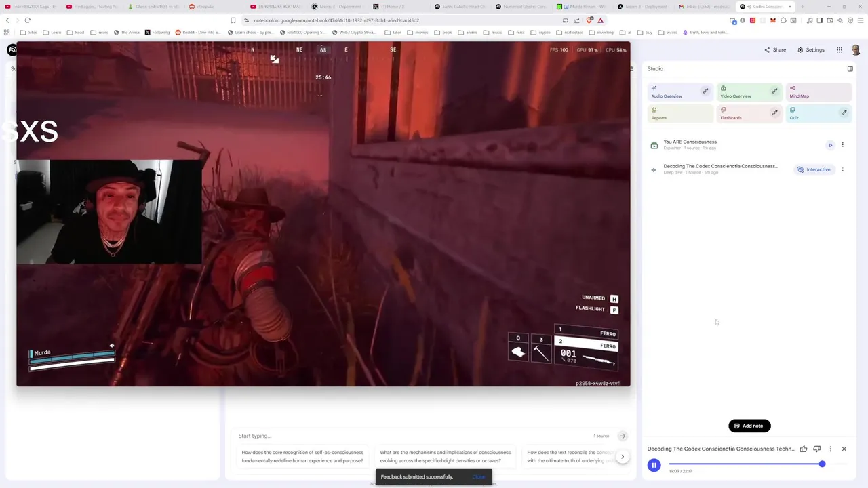Select suggestion about mechanisms and implications of consciousness
The width and height of the screenshot is (868, 488).
tap(445, 456)
